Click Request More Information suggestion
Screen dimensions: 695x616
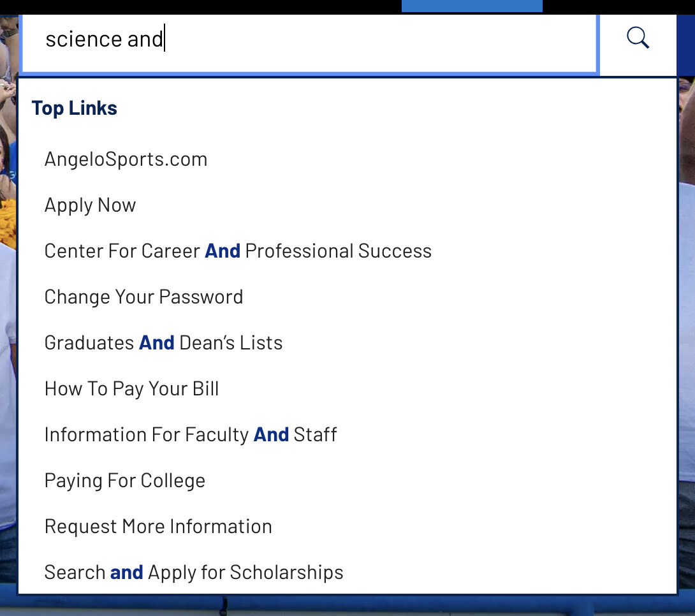[158, 526]
